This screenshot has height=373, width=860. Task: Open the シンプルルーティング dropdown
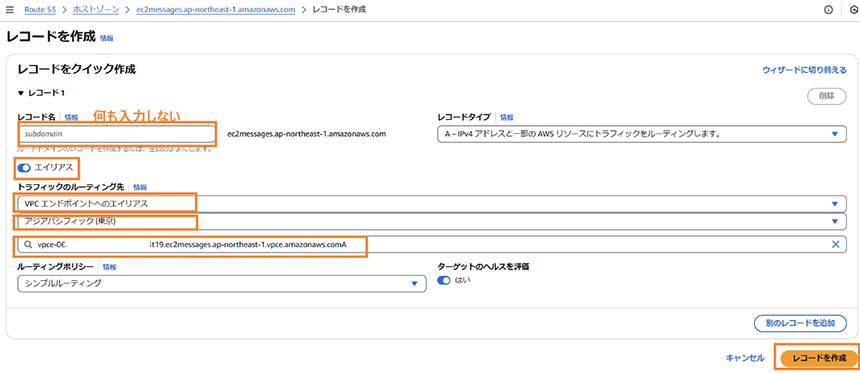tap(222, 284)
